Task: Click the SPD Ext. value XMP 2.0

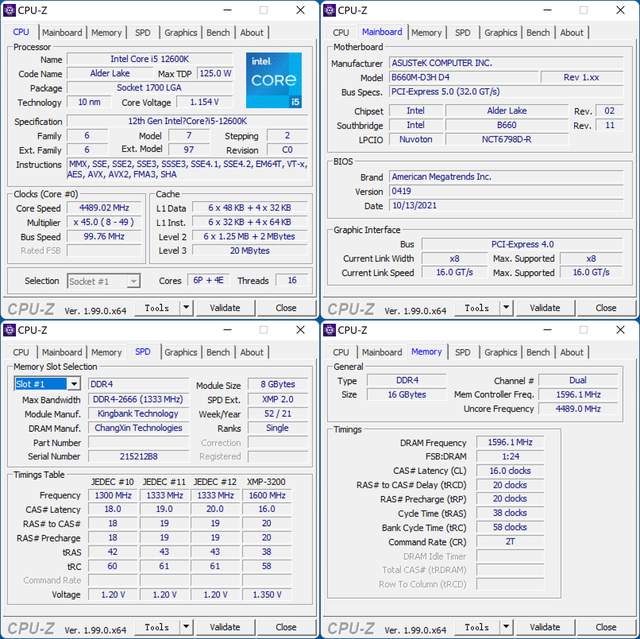Action: point(278,399)
